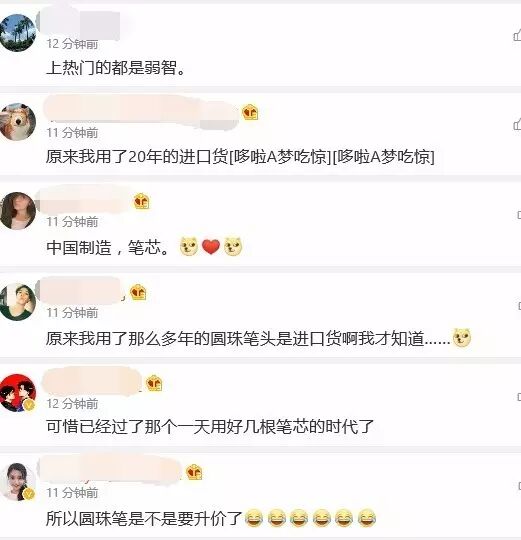521x540 pixels.
Task: Click crown badge above 圆珠笔头 comment
Action: pyautogui.click(x=138, y=293)
